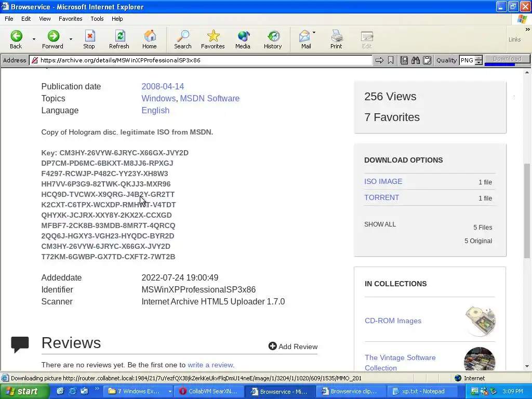The height and width of the screenshot is (399, 532).
Task: Open the CD-ROM Images thumbnail
Action: click(480, 321)
